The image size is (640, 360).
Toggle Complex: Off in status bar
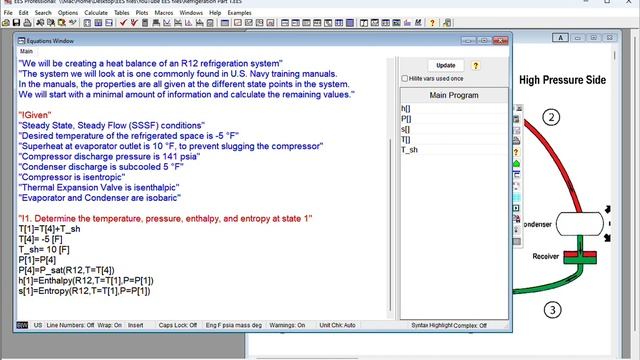click(470, 325)
